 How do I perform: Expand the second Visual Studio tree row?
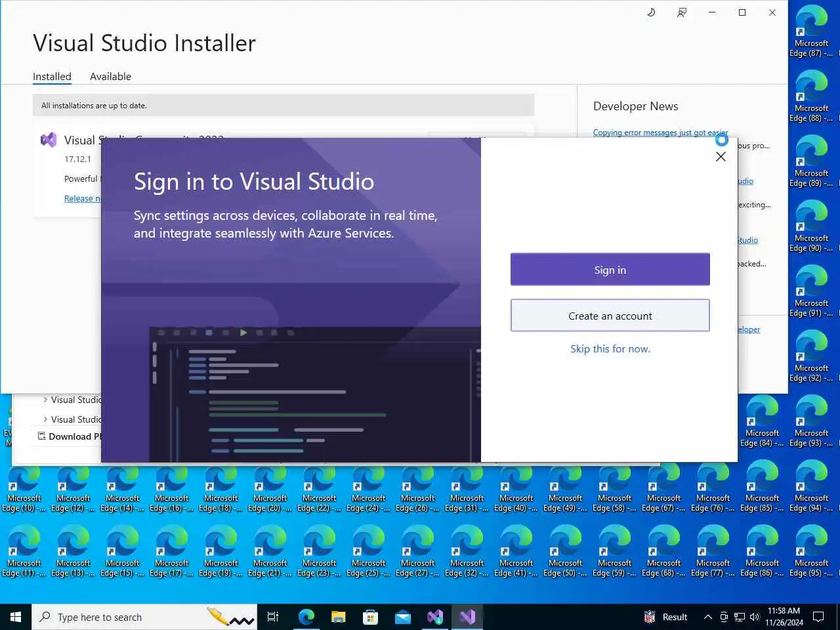pyautogui.click(x=45, y=419)
